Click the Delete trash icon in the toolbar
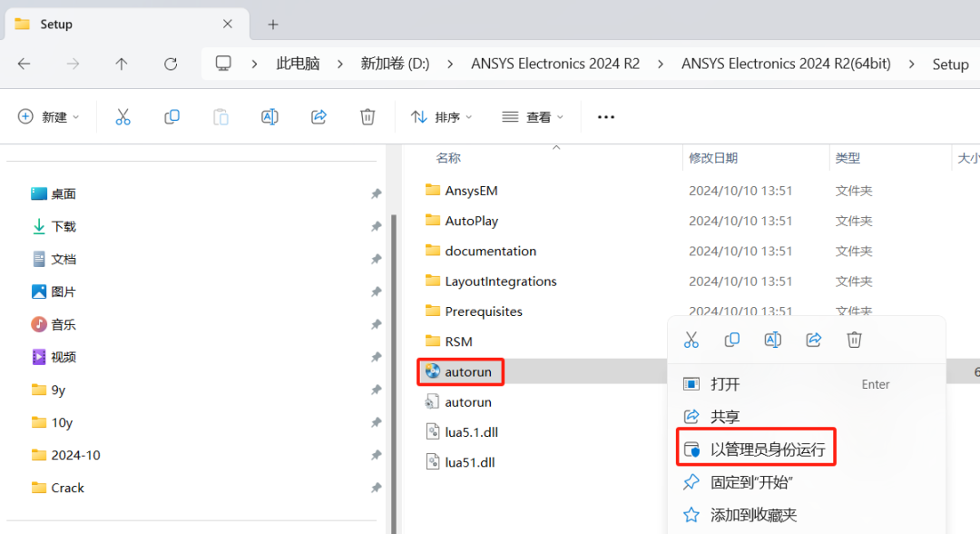This screenshot has height=534, width=980. point(367,117)
